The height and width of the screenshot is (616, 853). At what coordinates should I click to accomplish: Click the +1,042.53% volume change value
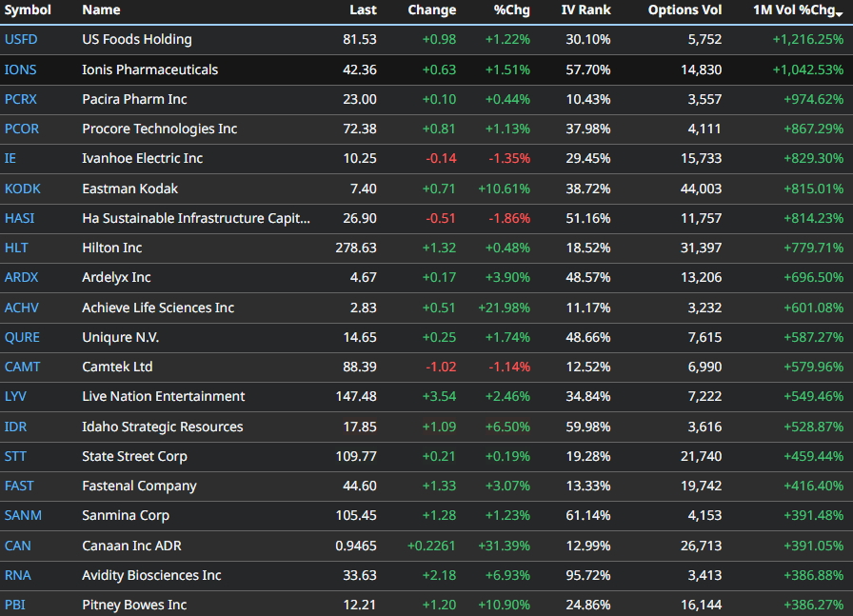point(808,70)
